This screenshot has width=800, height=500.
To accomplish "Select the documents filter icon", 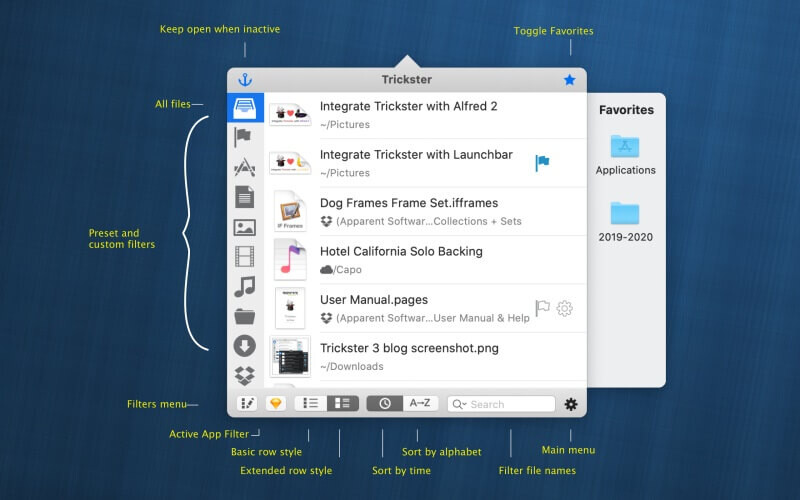I will pyautogui.click(x=245, y=196).
